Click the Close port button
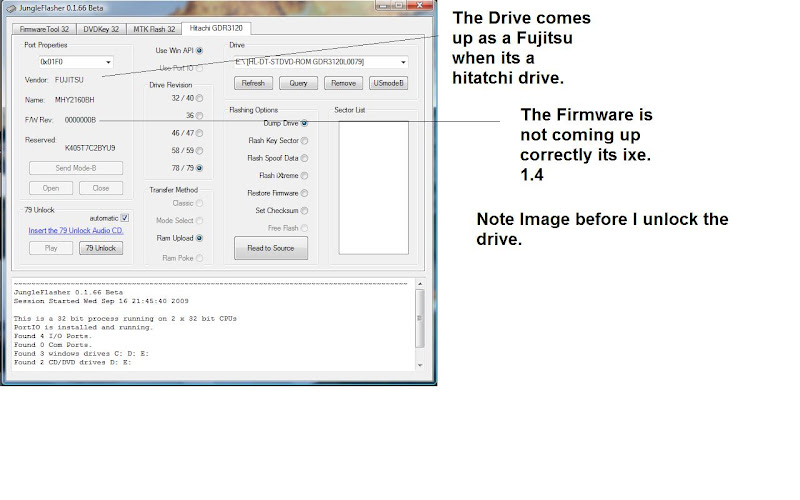Screen dimensions: 800x500 click(x=101, y=188)
